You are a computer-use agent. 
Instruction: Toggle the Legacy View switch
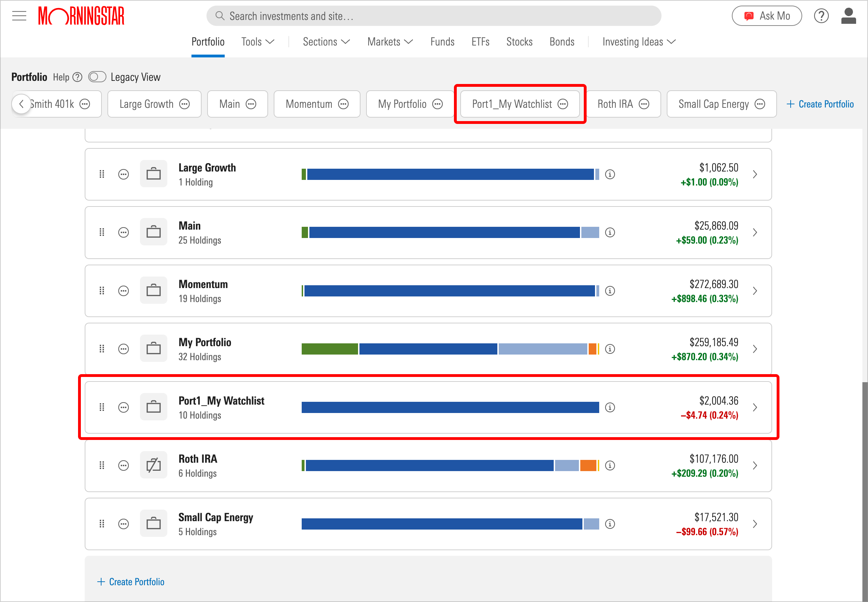pos(97,77)
